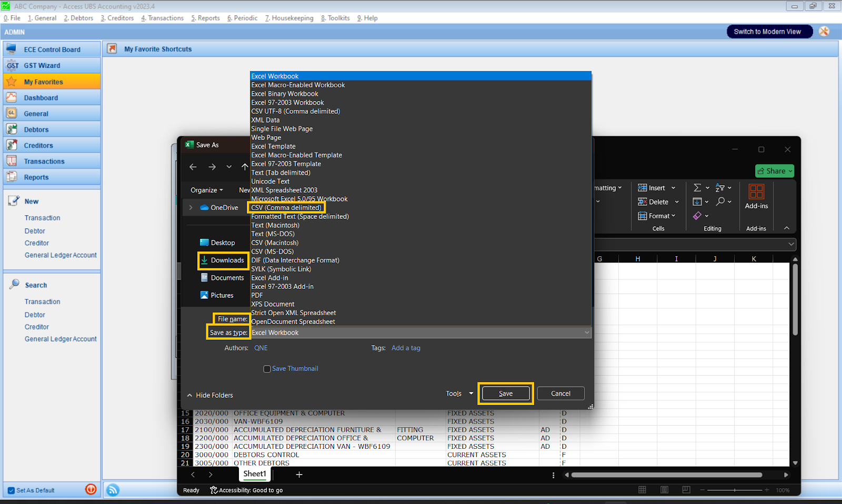Open Debtors module icon in sidebar
This screenshot has height=504, width=842.
(x=12, y=129)
